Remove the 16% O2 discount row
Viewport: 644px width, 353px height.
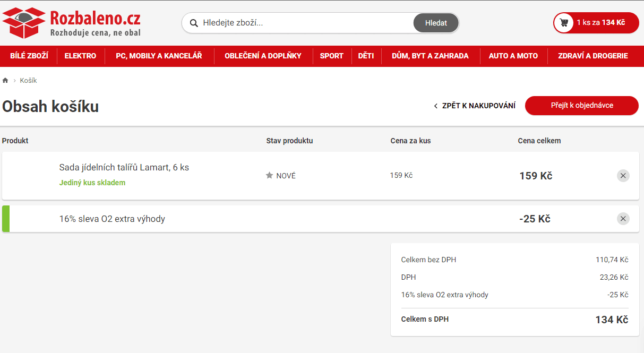pyautogui.click(x=623, y=219)
